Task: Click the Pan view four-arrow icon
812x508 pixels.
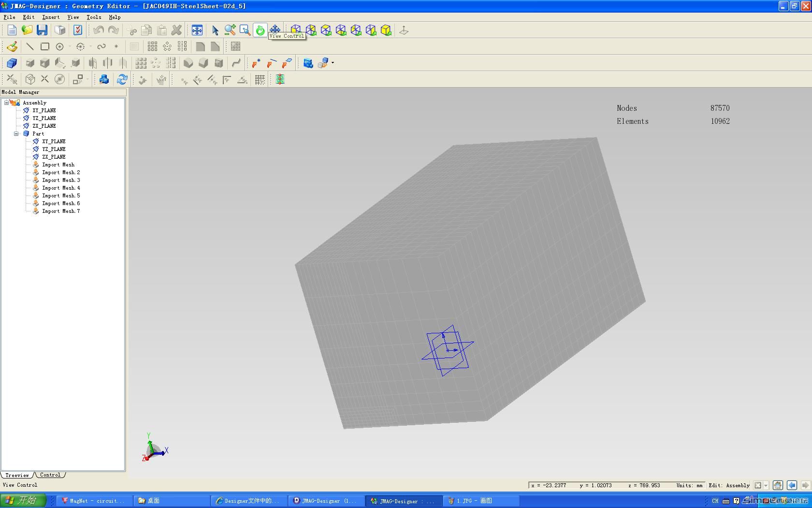Action: (275, 30)
